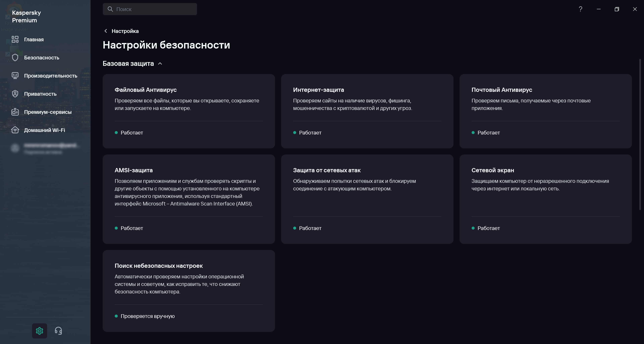This screenshot has height=344, width=644.
Task: Open the AMSI-защита settings card
Action: pyautogui.click(x=189, y=199)
